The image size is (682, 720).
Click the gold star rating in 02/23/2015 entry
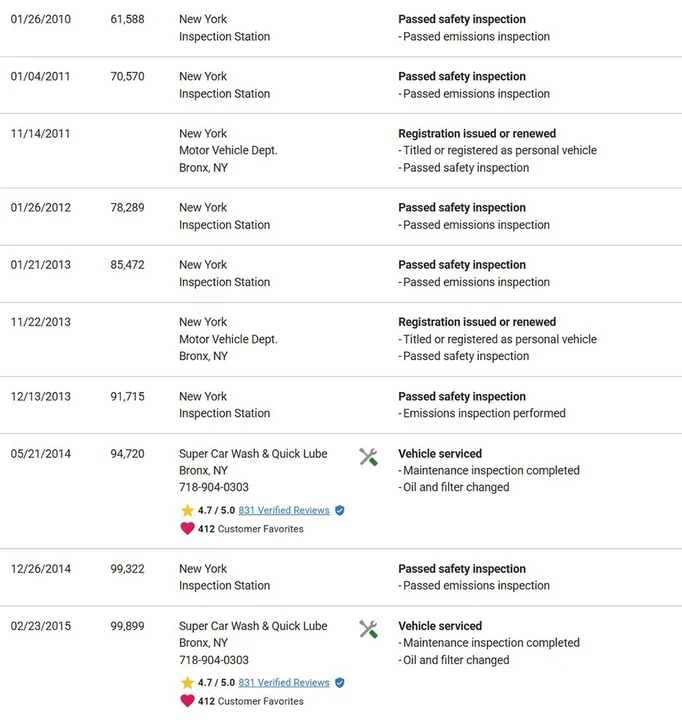coord(187,682)
